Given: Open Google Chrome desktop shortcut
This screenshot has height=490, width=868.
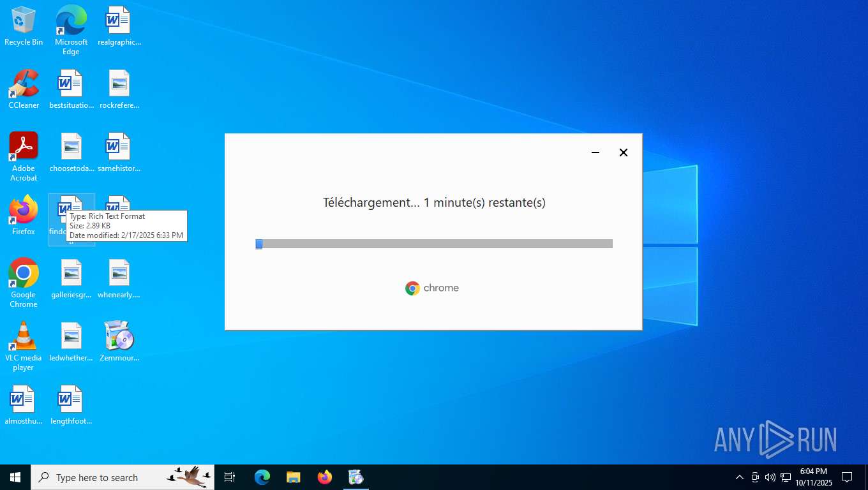Looking at the screenshot, I should [24, 283].
